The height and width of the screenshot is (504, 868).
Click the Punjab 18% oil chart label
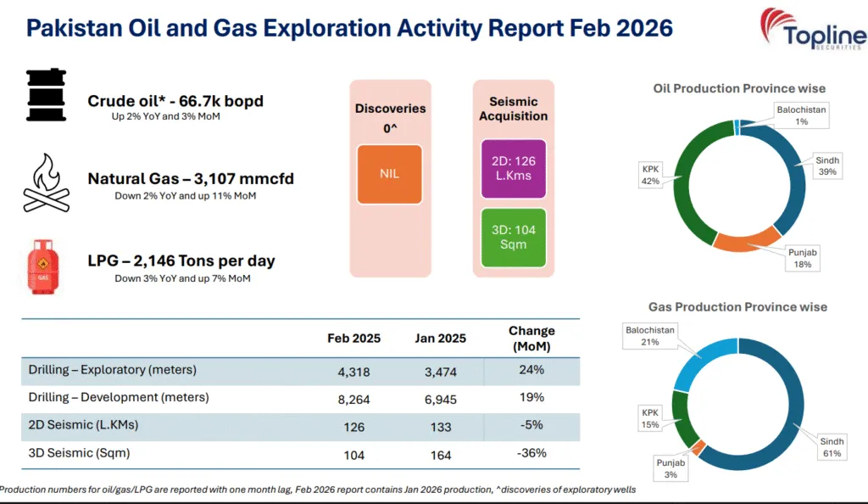tap(802, 258)
